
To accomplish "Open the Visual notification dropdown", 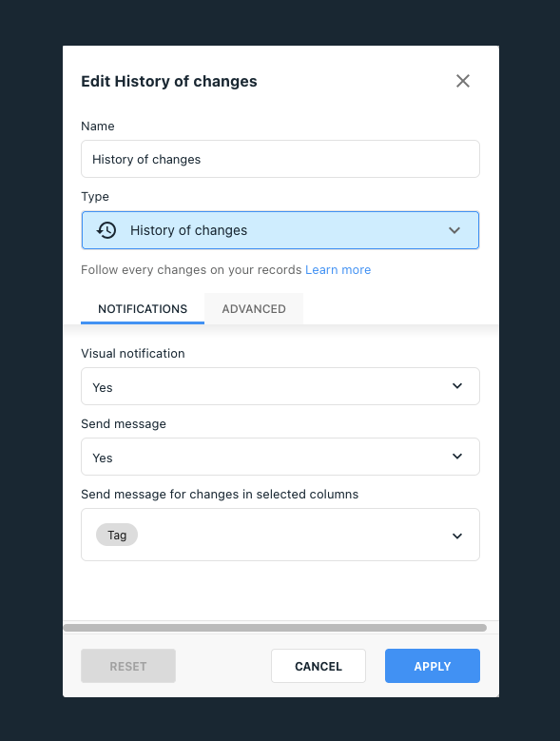I will tap(280, 386).
